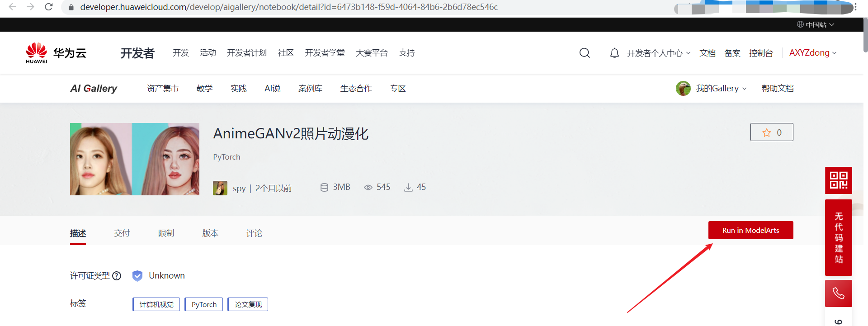Click the author name spy
The height and width of the screenshot is (326, 868).
[239, 189]
